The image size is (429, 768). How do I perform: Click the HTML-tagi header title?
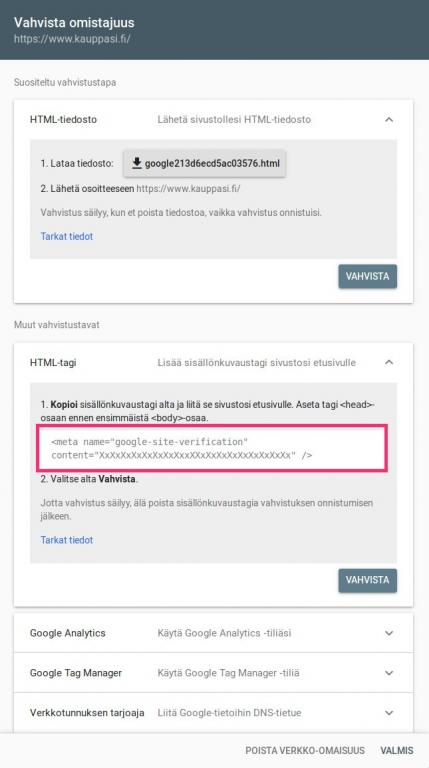pos(53,362)
